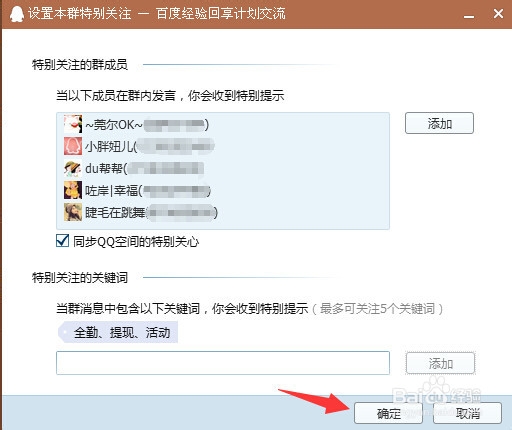Select the 睫毛在跳舞 member row
512x430 pixels.
pyautogui.click(x=223, y=212)
